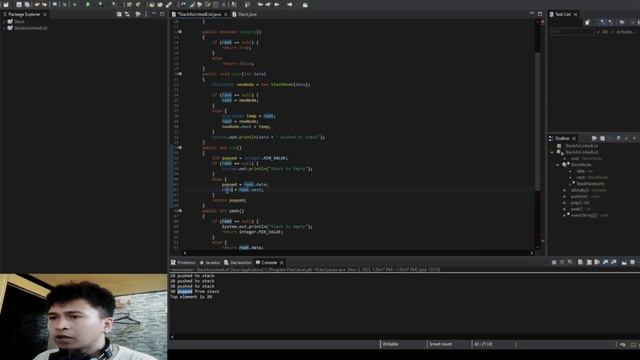
Task: Click the Find field in Task List
Action: pyautogui.click(x=571, y=32)
